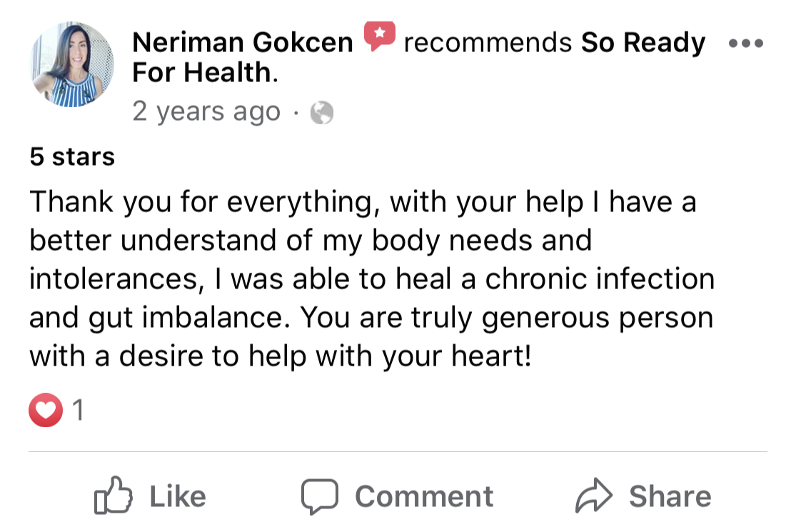Click the Comment speech bubble icon

(319, 496)
